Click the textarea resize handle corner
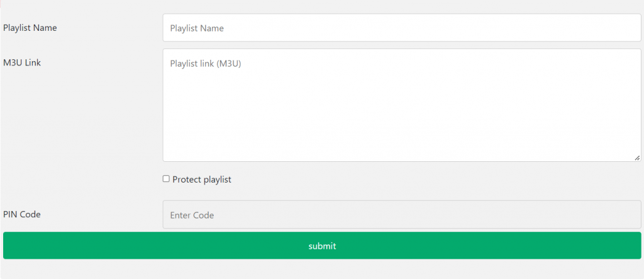Image resolution: width=644 pixels, height=279 pixels. [637, 157]
